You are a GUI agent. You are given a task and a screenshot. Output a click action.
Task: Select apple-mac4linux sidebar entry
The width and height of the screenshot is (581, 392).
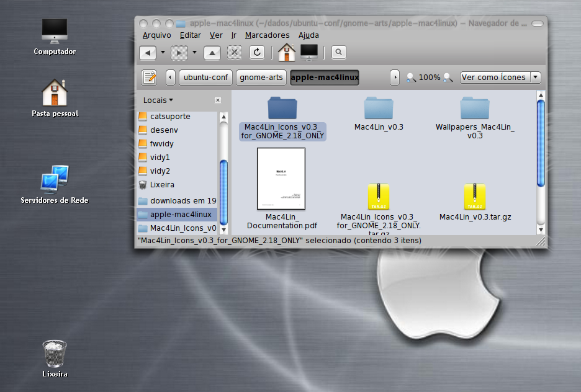point(177,215)
